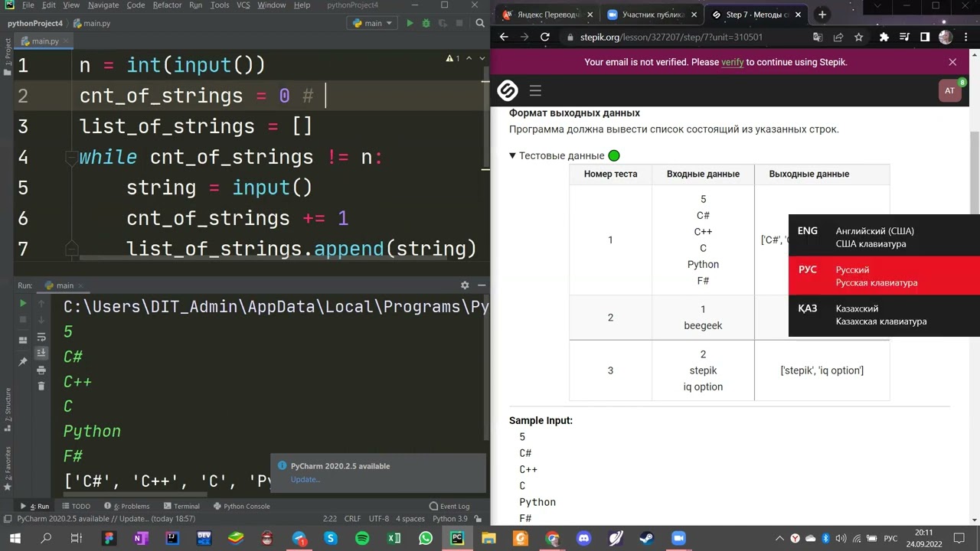Screen dimensions: 980x551
Task: Reload the Stepik page
Action: pyautogui.click(x=544, y=37)
